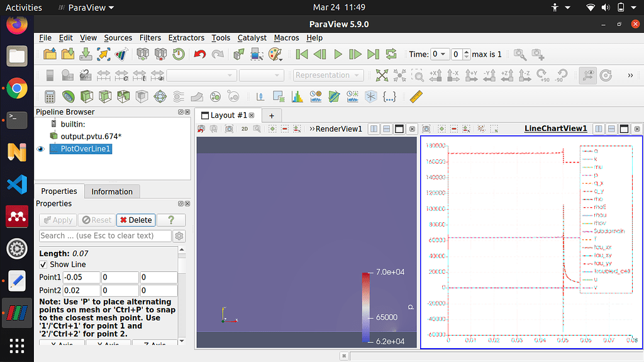Click the Save Data icon
Viewport: 644px width, 362px height.
(86, 54)
